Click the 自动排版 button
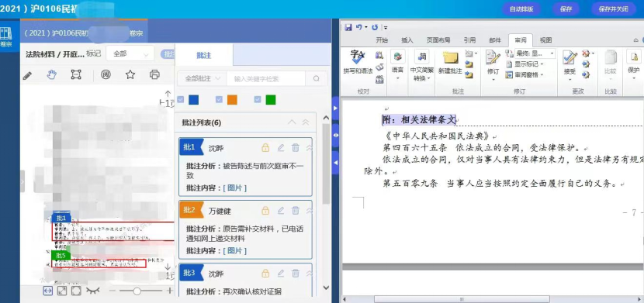The image size is (644, 303). tap(521, 9)
